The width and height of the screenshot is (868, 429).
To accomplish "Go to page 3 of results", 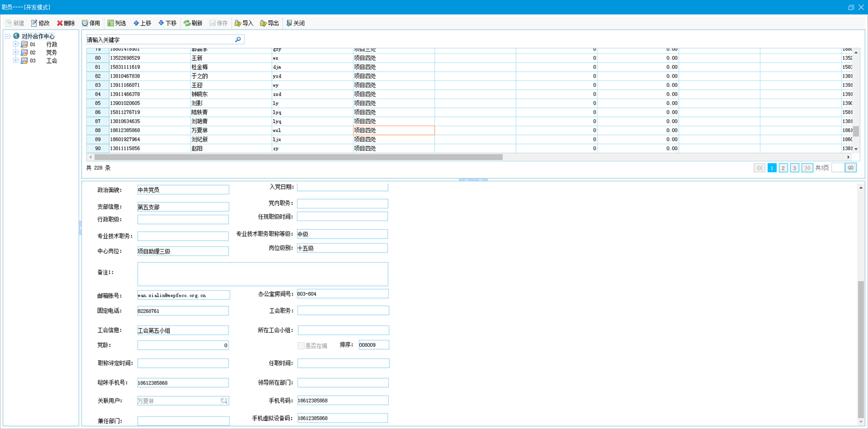I will pos(795,168).
